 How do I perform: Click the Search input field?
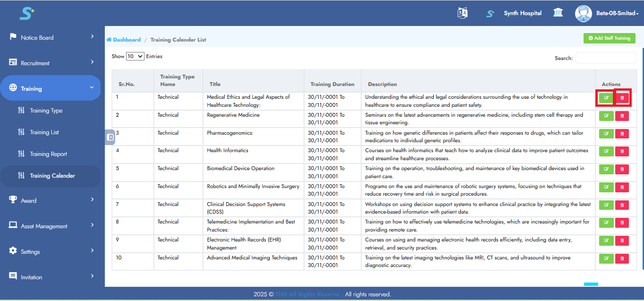(x=605, y=58)
